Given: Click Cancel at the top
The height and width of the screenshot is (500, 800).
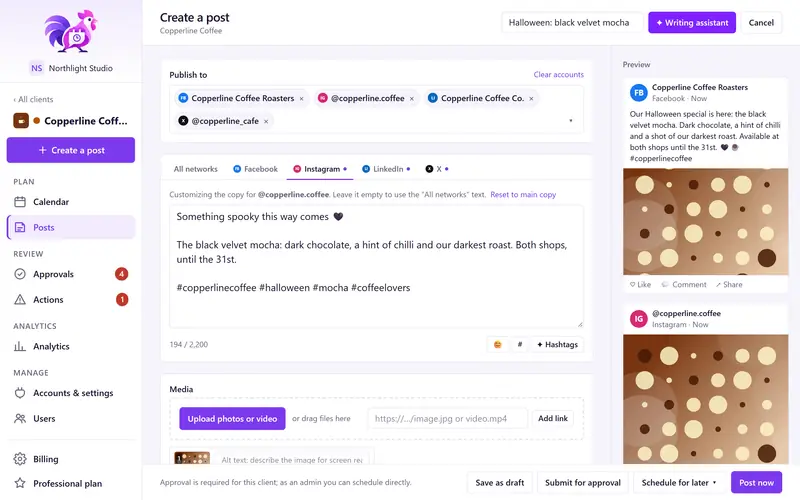Looking at the screenshot, I should (x=761, y=22).
